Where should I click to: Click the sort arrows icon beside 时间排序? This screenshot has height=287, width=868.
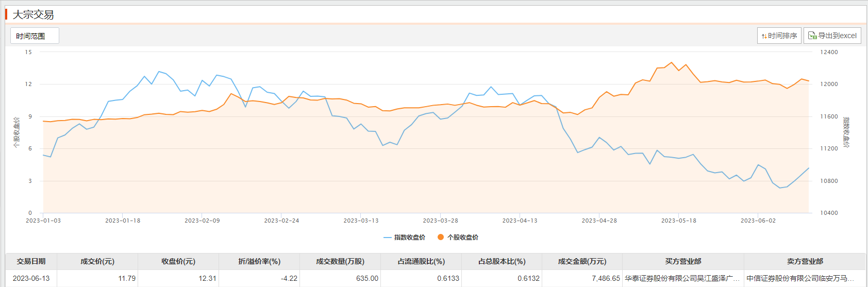(x=764, y=36)
